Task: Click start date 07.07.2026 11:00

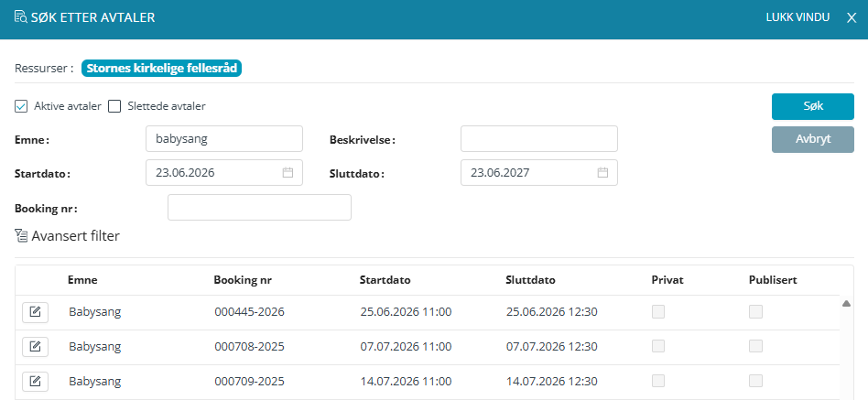Action: coord(407,347)
